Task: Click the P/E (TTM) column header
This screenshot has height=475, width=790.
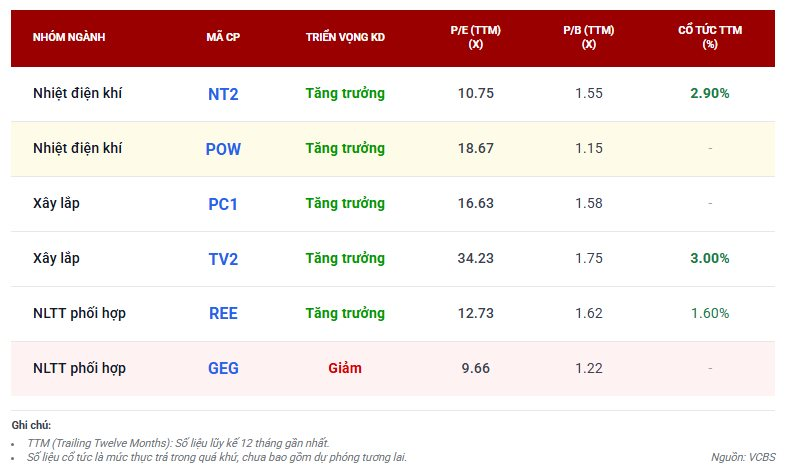Action: click(476, 38)
